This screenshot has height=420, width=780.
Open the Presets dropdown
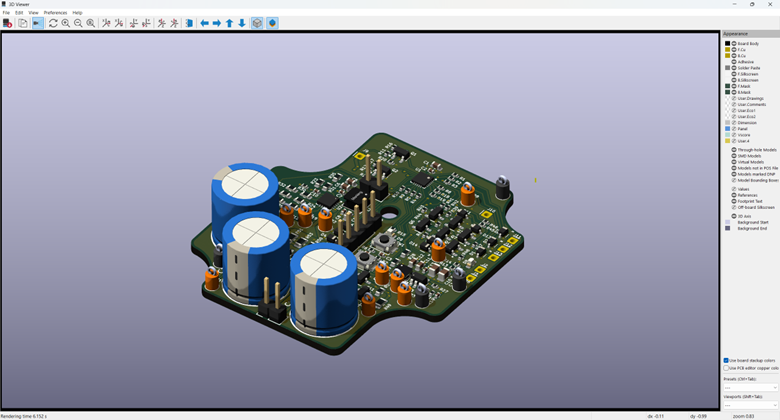click(750, 387)
